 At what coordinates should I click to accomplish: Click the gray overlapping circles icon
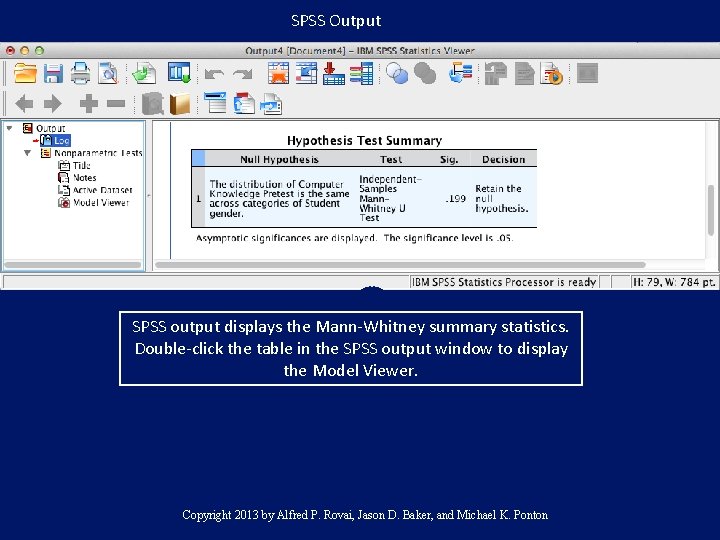pos(425,73)
